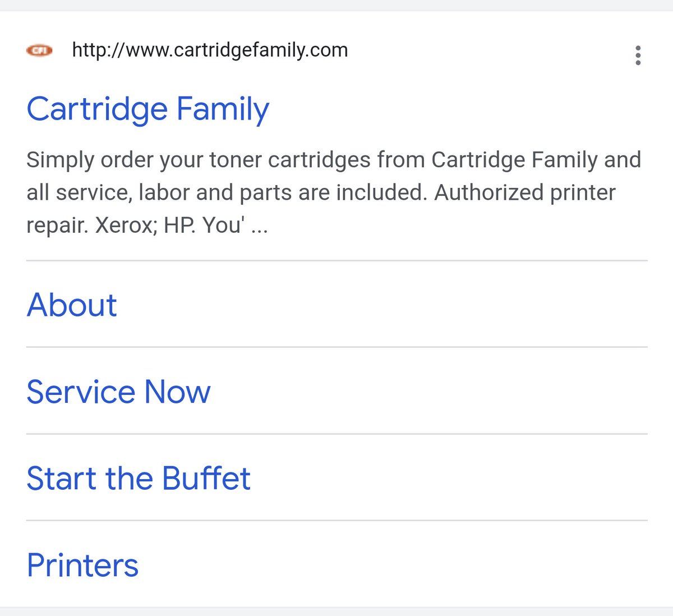673x616 pixels.
Task: Click the blue Cartridge Family heading
Action: (x=148, y=109)
